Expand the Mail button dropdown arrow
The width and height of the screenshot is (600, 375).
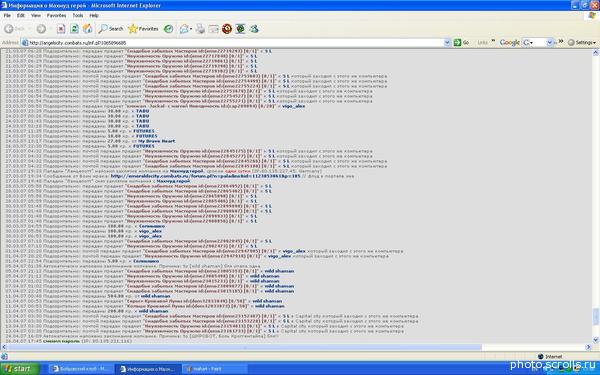191,29
